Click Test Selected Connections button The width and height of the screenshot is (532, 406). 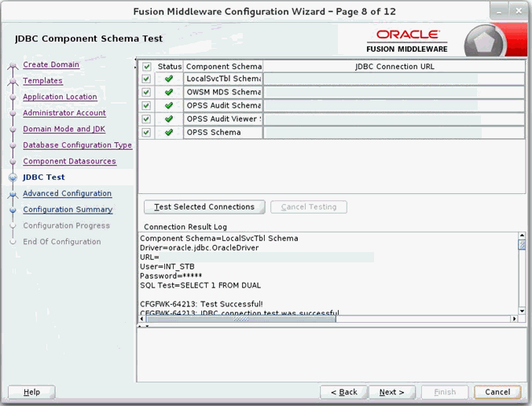click(x=204, y=207)
